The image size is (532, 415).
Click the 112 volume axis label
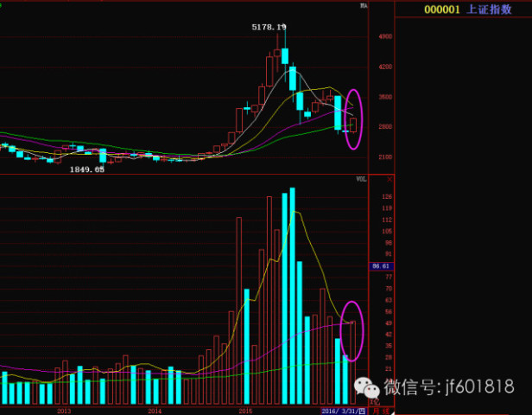coord(387,220)
